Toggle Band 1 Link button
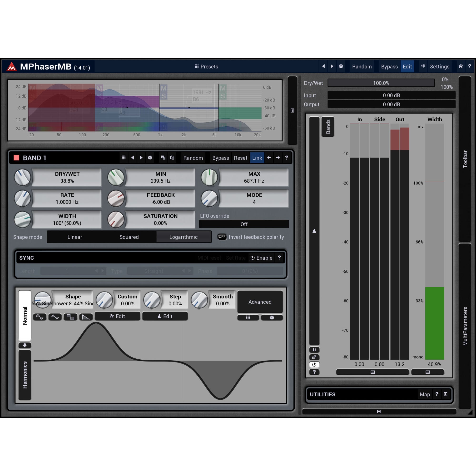The image size is (476, 476). click(x=257, y=158)
